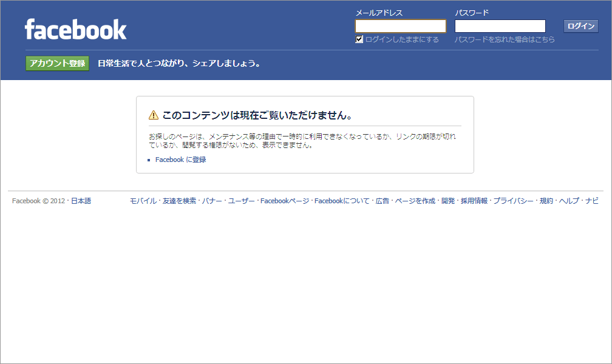612x364 pixels.
Task: Open the Facebook に登録 link
Action: click(x=181, y=160)
